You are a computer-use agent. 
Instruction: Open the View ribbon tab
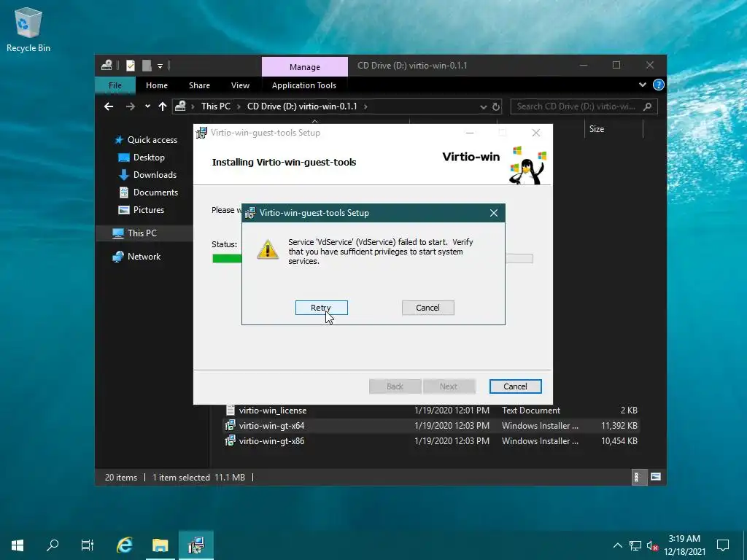(x=240, y=85)
